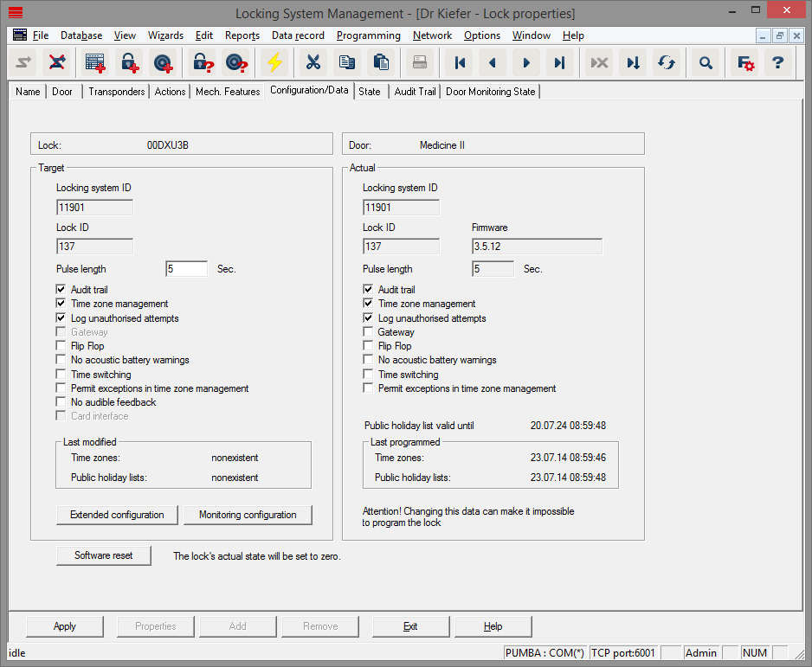Open the filter settings icon with gear

point(744,62)
